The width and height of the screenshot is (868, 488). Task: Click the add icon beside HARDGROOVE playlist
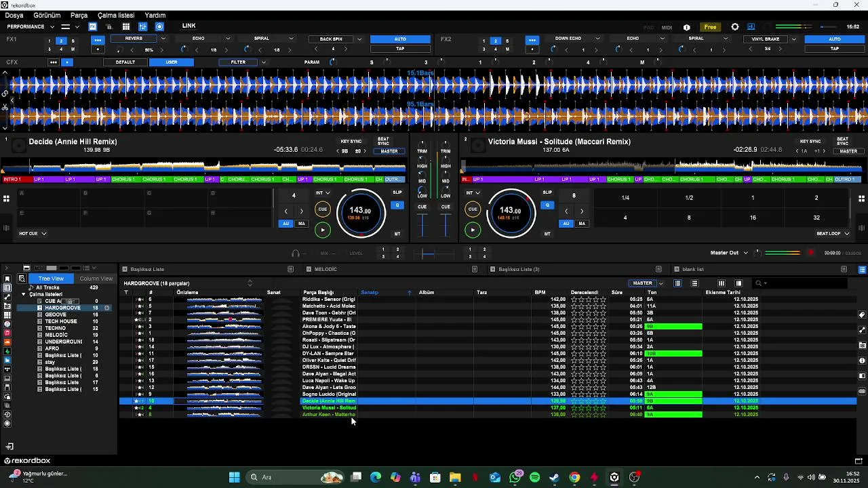(x=107, y=308)
